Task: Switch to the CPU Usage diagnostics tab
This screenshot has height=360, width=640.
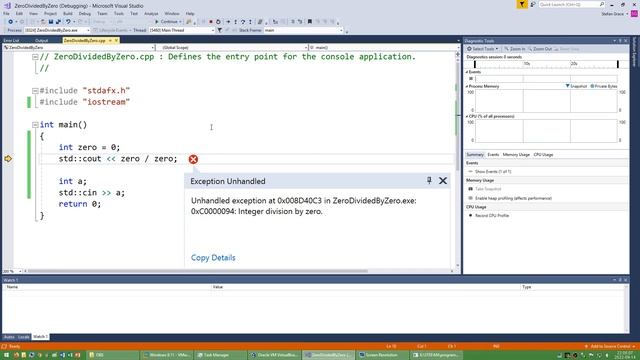Action: pyautogui.click(x=543, y=155)
